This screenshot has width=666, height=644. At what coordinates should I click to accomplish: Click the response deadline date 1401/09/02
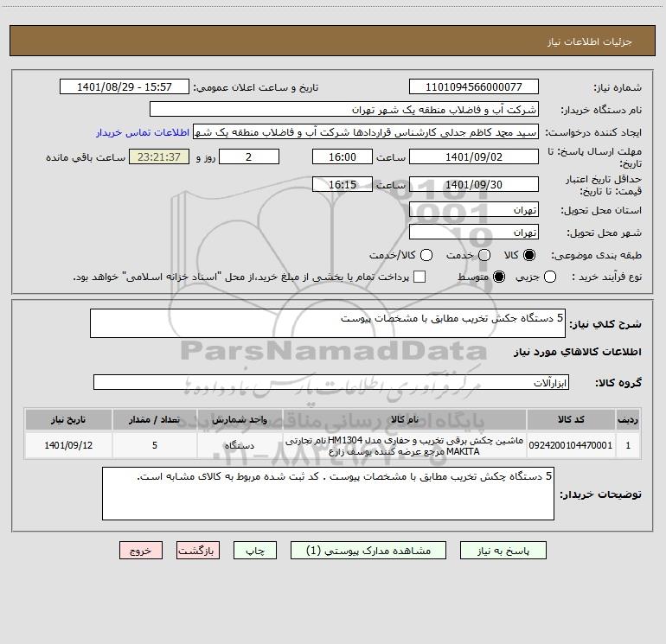click(474, 156)
